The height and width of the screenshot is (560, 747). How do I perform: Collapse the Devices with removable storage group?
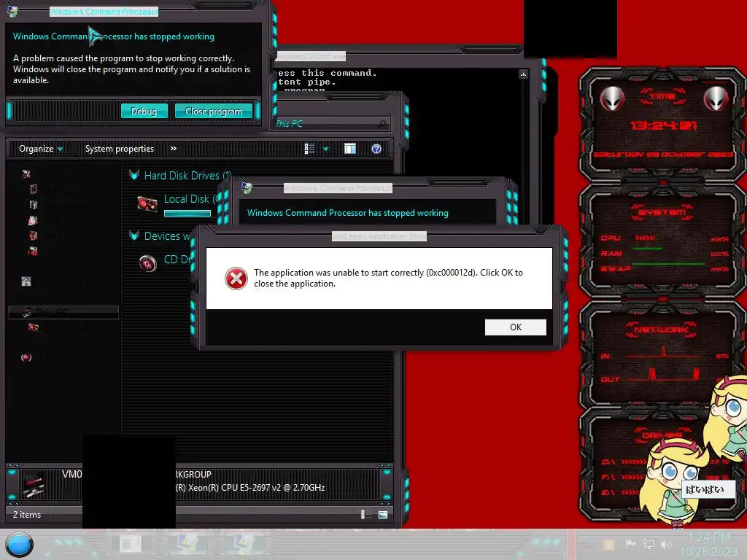coord(134,236)
